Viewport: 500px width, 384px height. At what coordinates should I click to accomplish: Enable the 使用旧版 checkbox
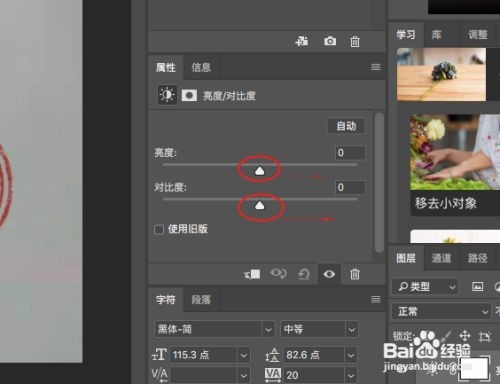159,229
